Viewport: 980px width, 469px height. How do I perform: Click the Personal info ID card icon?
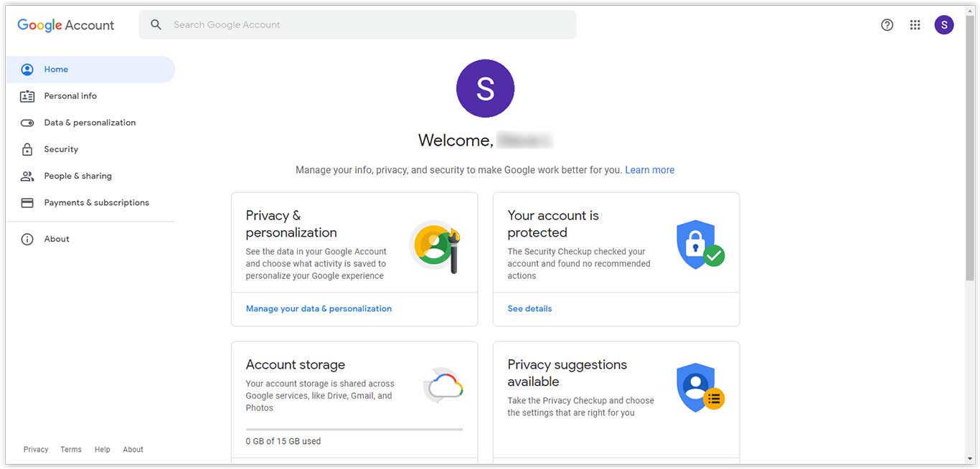click(x=27, y=96)
